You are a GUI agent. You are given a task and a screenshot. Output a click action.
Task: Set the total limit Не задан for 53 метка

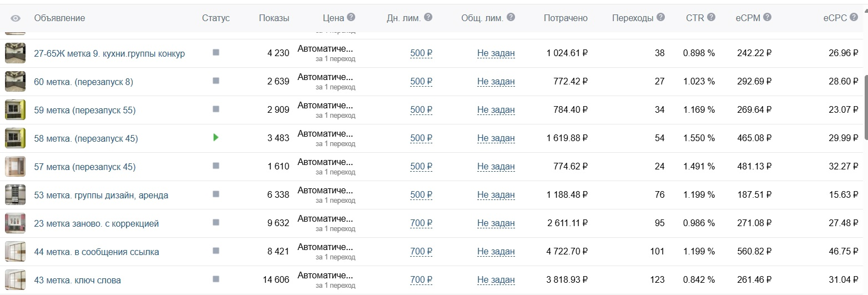(496, 195)
